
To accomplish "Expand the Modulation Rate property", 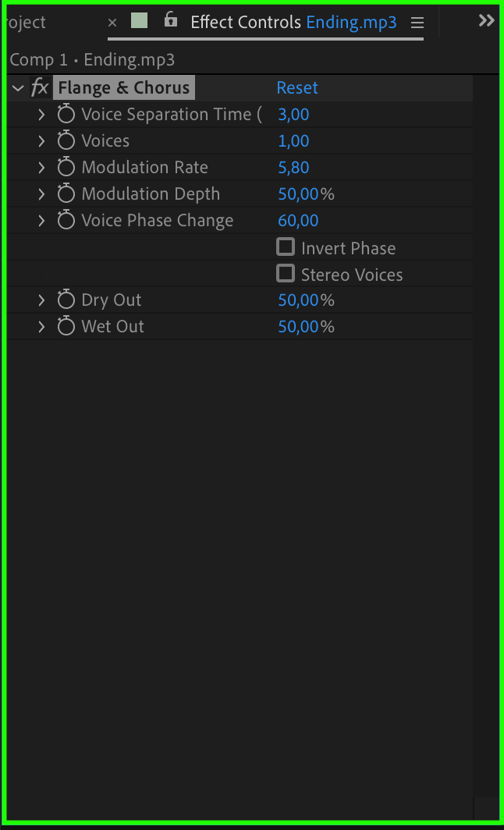I will tap(41, 168).
